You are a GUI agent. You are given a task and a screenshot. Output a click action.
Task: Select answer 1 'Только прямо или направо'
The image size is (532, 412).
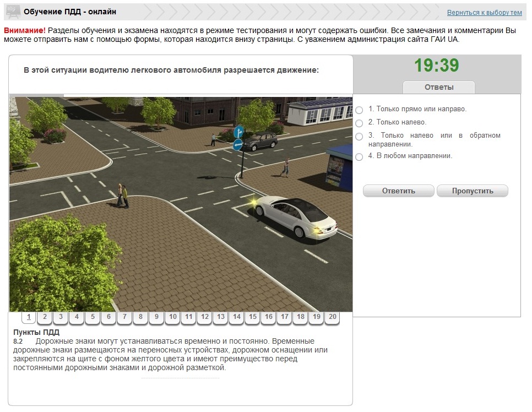359,110
